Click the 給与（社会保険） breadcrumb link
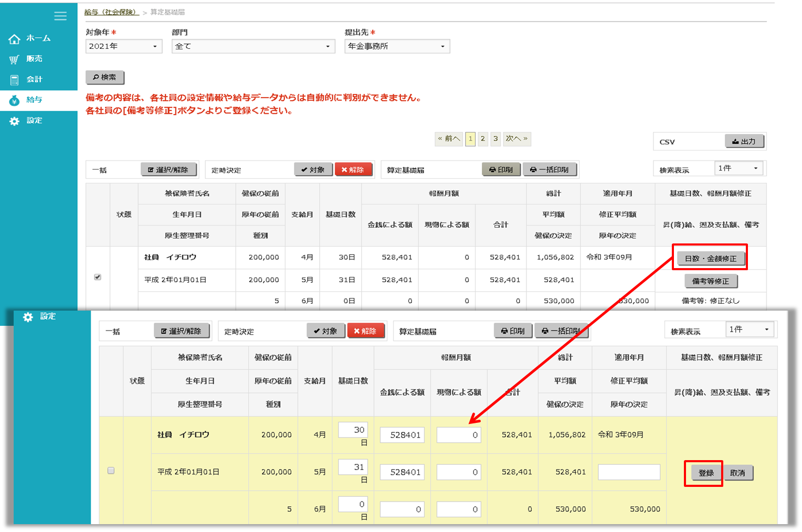Image resolution: width=802 pixels, height=532 pixels. point(111,12)
